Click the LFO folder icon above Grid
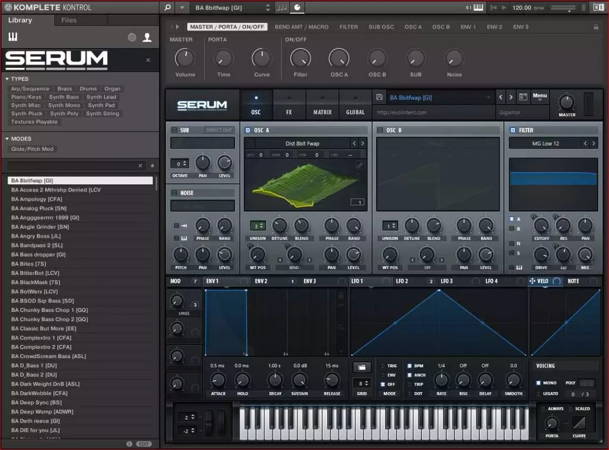 pyautogui.click(x=362, y=367)
